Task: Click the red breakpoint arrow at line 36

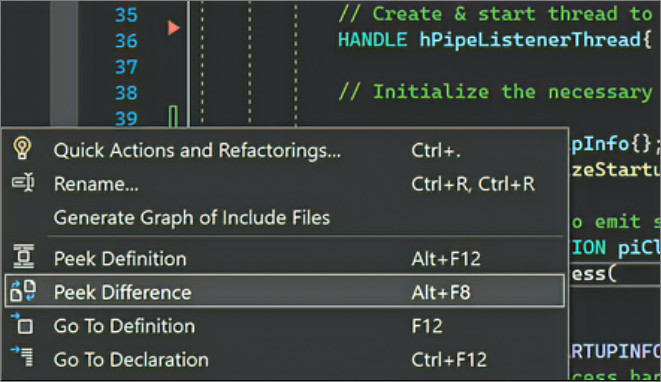Action: click(x=173, y=28)
